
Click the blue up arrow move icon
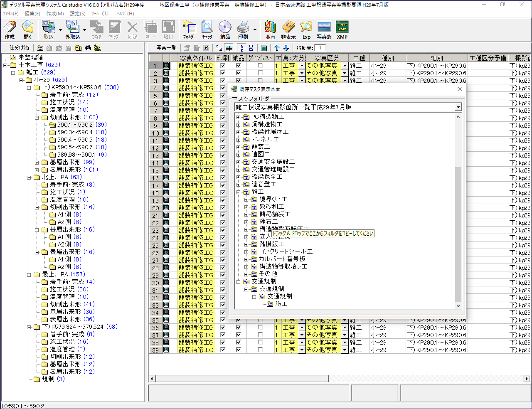[x=277, y=48]
